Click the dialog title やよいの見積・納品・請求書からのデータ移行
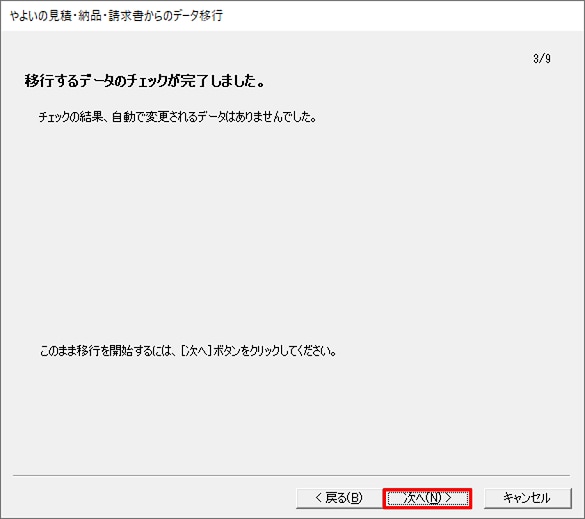The image size is (585, 519). 116,16
